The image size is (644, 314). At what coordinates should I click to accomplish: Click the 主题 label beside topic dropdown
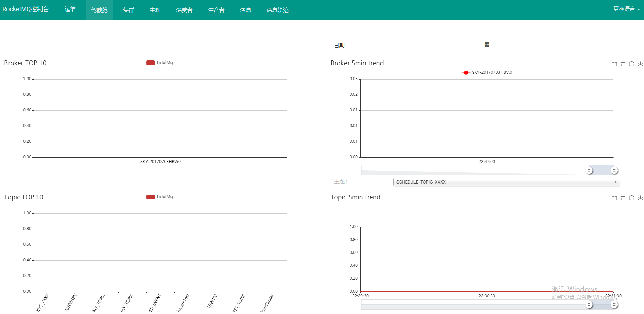pos(340,181)
